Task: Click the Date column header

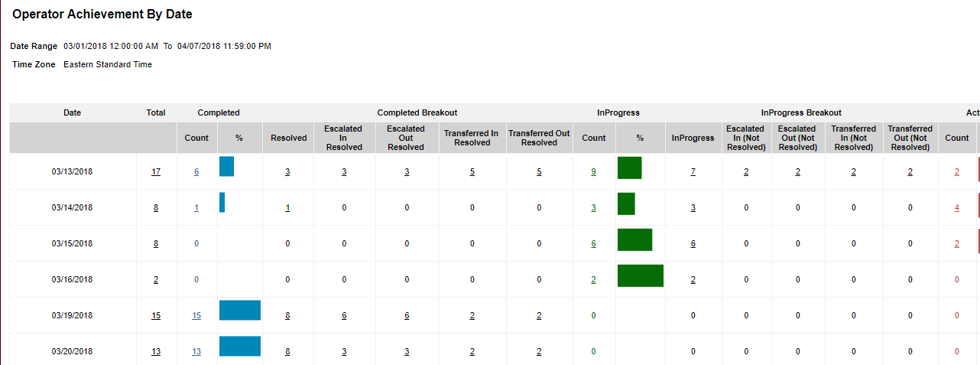Action: pos(72,112)
